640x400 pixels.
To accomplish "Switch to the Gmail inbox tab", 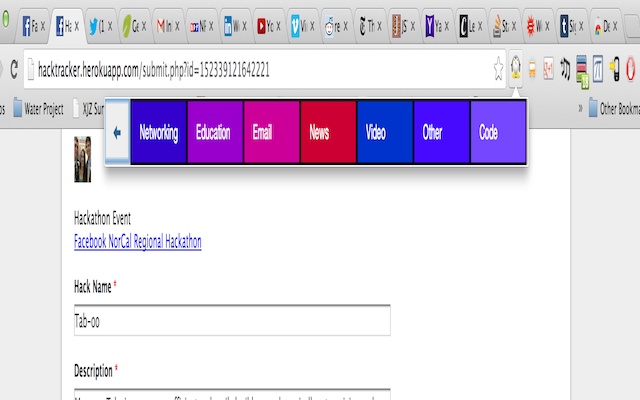I will [168, 27].
